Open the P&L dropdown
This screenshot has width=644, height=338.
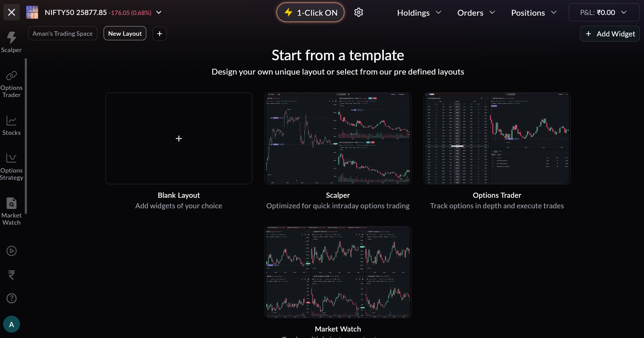604,13
